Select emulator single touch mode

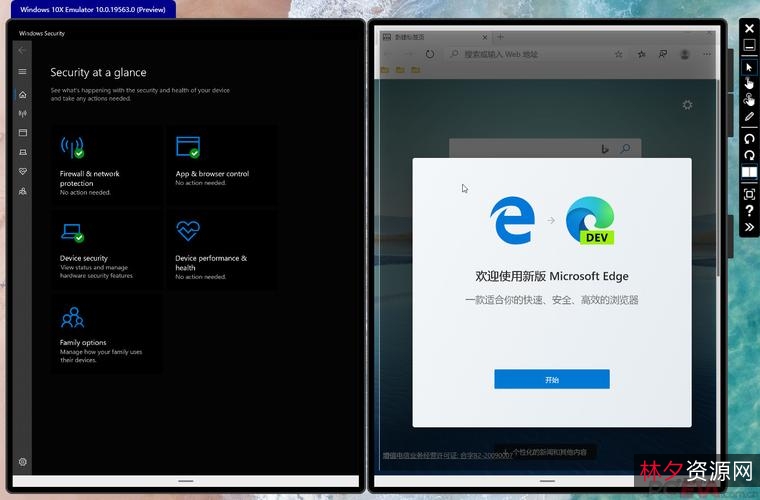pyautogui.click(x=749, y=83)
